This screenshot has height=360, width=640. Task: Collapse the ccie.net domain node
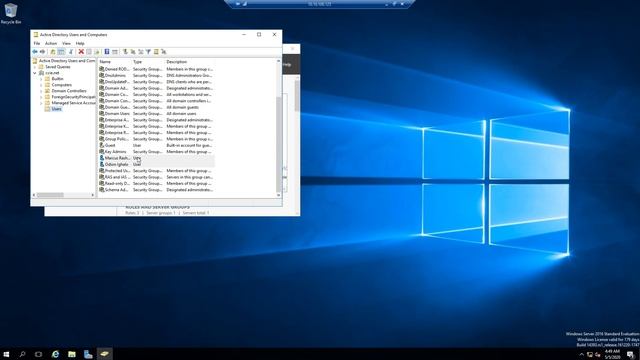35,73
